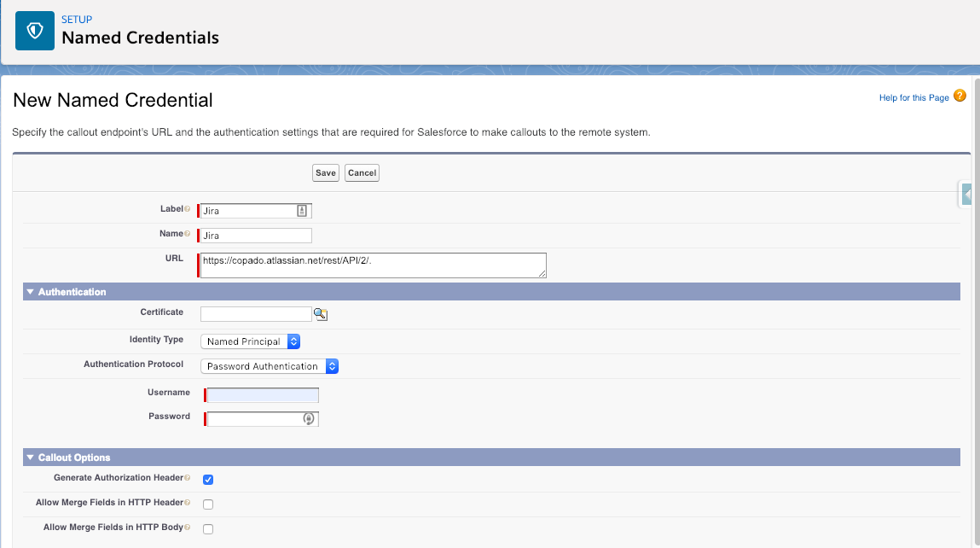Click into the URL text area

click(373, 265)
